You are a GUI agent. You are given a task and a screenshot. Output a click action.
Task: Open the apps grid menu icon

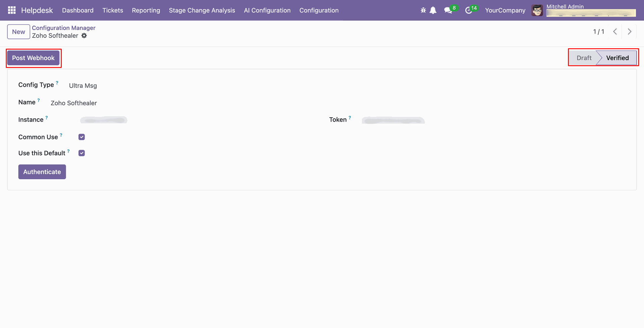[x=12, y=10]
